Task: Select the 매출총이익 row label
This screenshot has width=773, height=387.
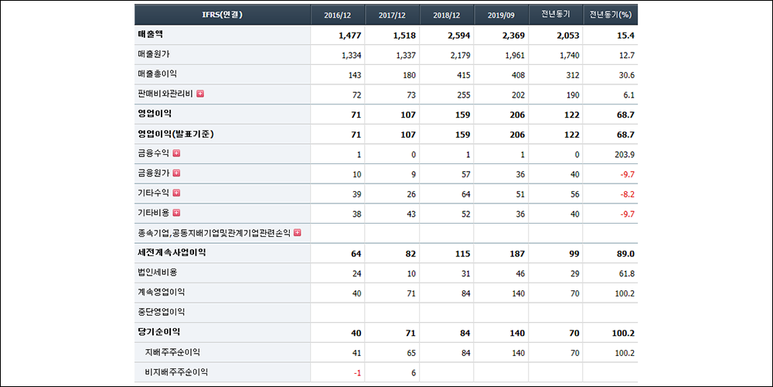Action: (x=157, y=74)
